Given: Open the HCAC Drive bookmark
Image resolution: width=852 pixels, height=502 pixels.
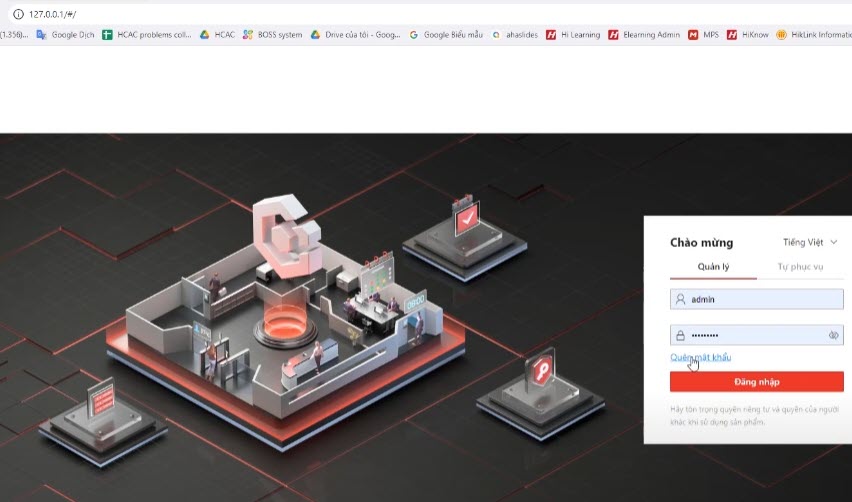Looking at the screenshot, I should pos(217,35).
